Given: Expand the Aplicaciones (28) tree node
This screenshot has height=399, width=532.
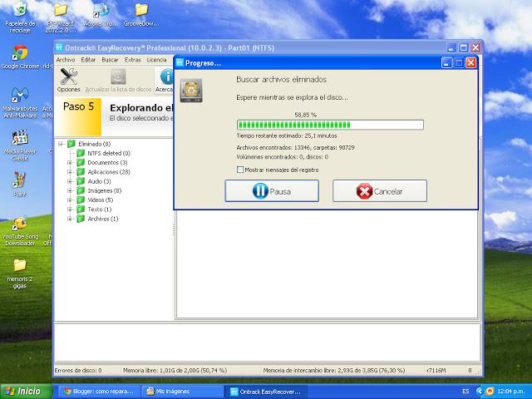Looking at the screenshot, I should 70,172.
